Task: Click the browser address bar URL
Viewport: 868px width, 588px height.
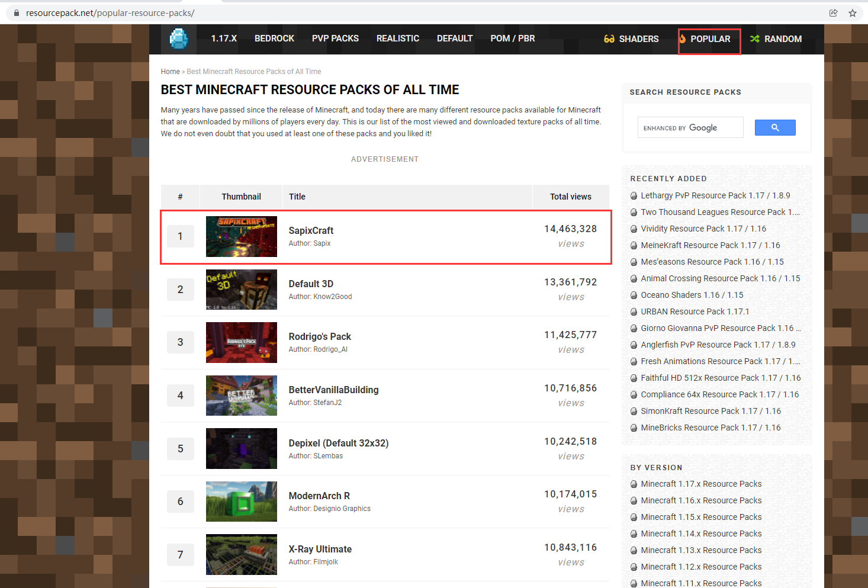Action: pos(110,13)
